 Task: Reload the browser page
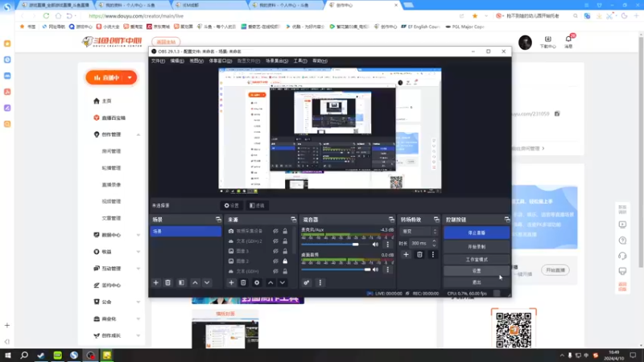click(46, 16)
